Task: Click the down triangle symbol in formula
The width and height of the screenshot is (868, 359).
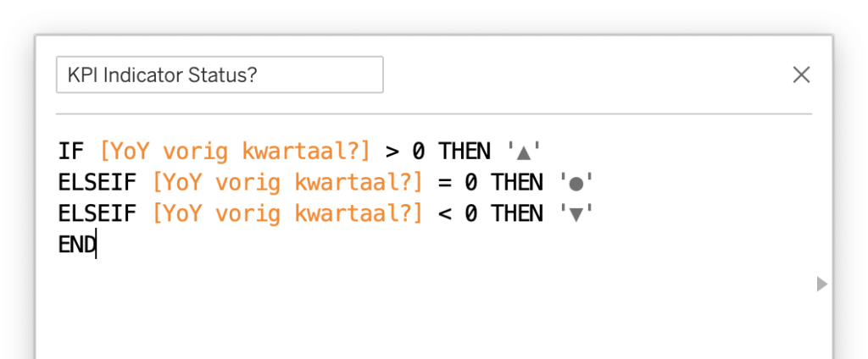Action: pos(576,215)
